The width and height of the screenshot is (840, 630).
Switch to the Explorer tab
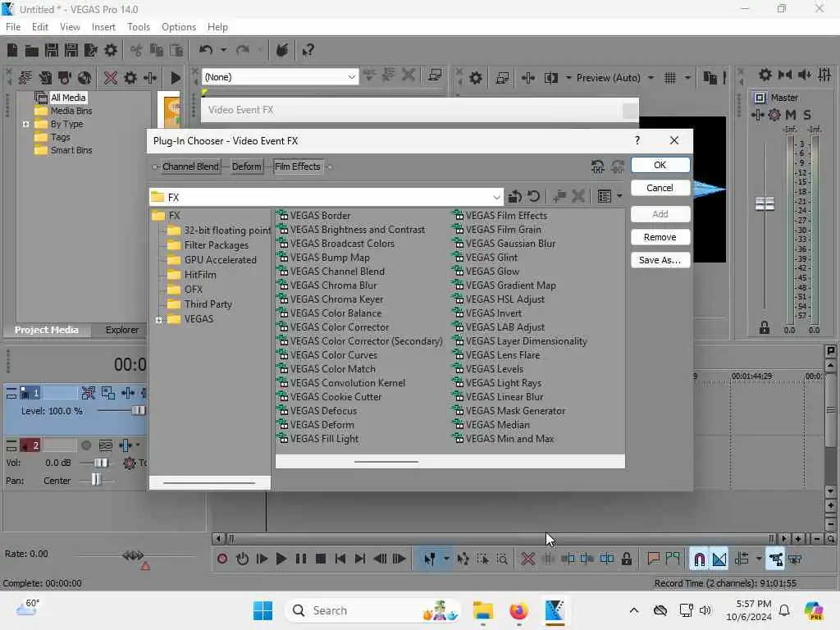click(121, 330)
